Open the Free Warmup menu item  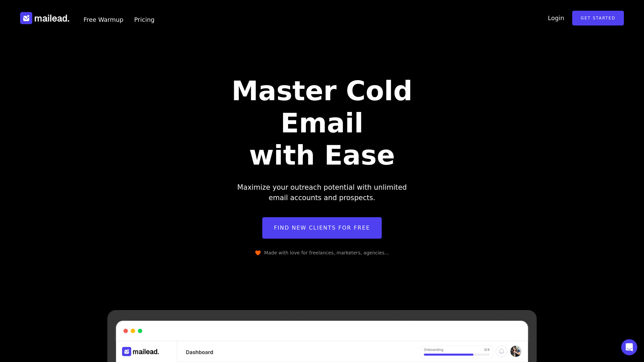104,19
